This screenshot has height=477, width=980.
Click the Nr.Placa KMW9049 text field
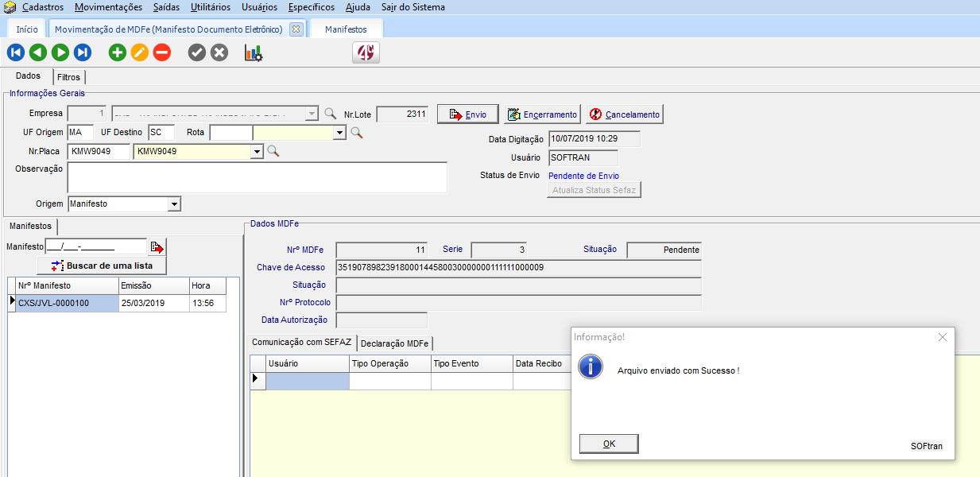point(99,151)
